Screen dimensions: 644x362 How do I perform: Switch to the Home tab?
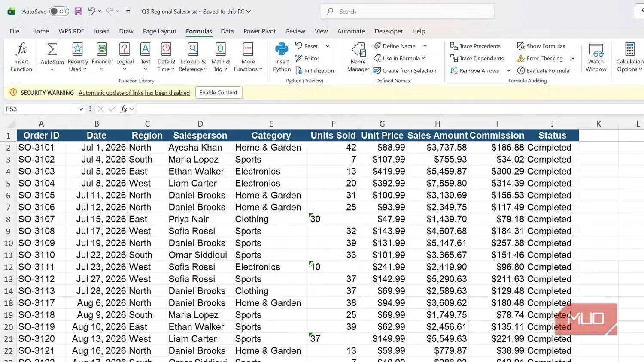pyautogui.click(x=40, y=31)
